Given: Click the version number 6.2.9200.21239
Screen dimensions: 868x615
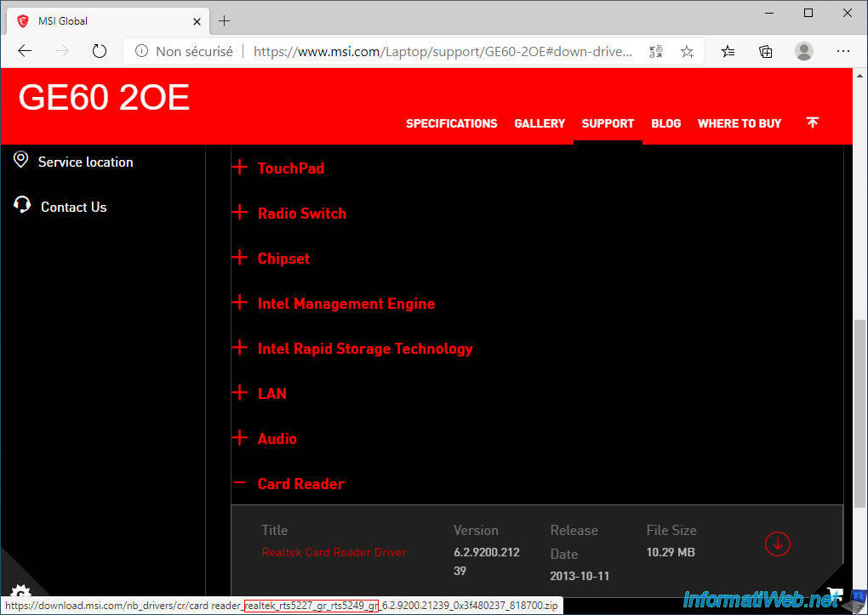Looking at the screenshot, I should pyautogui.click(x=487, y=561).
